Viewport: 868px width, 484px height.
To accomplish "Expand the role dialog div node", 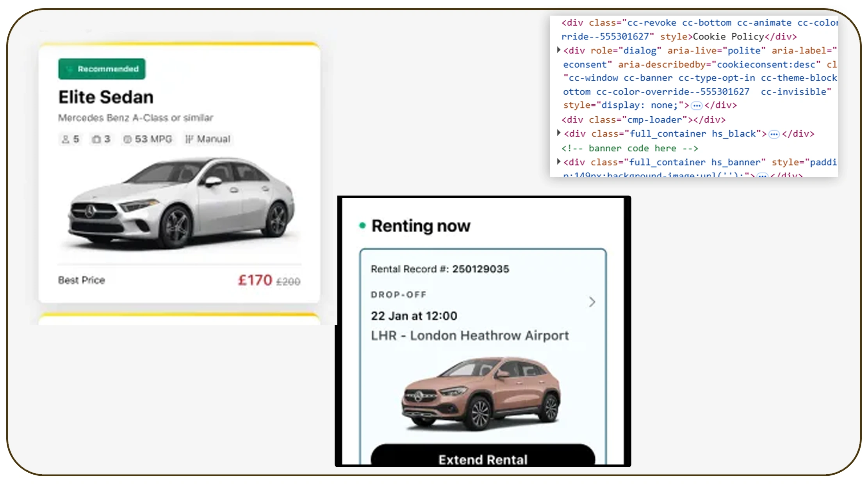I will click(559, 50).
